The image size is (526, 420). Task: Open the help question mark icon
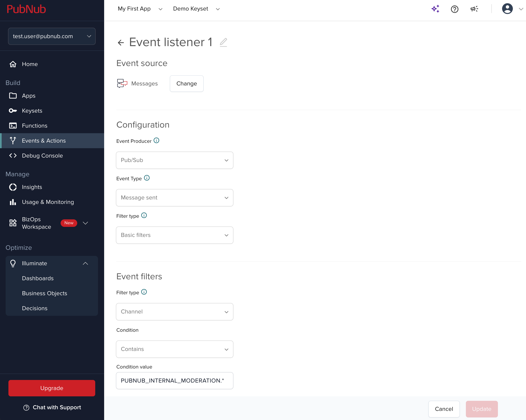click(454, 9)
